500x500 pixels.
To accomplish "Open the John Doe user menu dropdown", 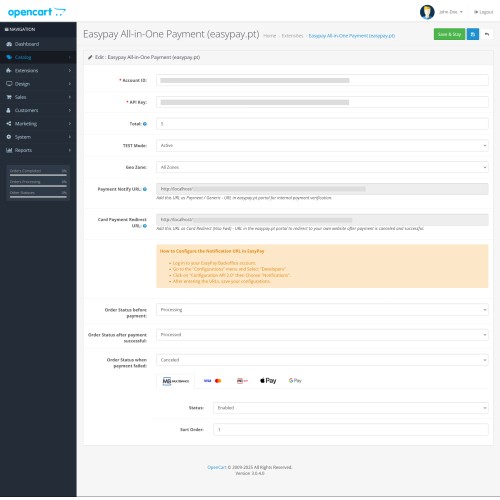I will coord(451,12).
